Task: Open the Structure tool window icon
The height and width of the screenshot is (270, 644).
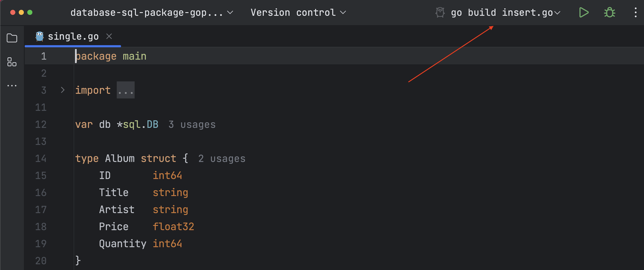Action: pyautogui.click(x=12, y=62)
